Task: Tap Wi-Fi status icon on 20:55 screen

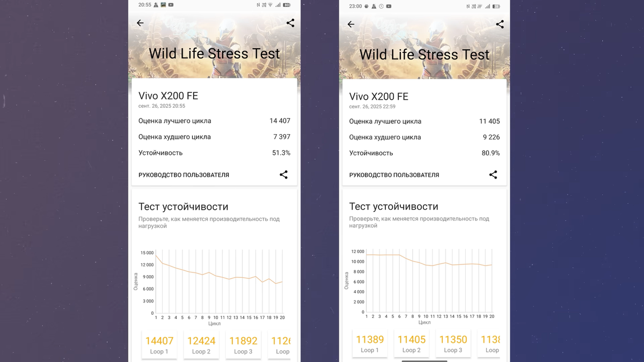Action: pos(270,5)
